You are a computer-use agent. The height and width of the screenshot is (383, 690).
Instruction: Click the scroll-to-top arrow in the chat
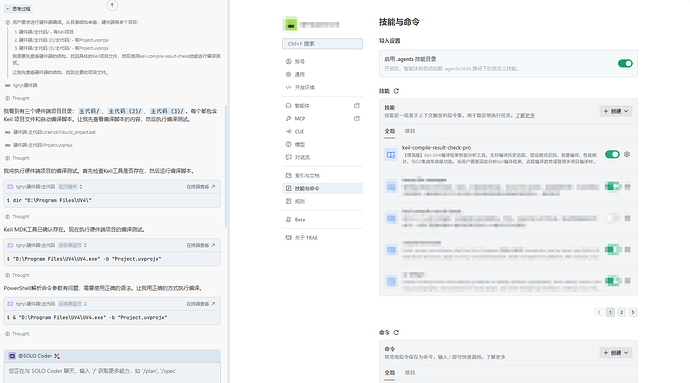[112, 5]
